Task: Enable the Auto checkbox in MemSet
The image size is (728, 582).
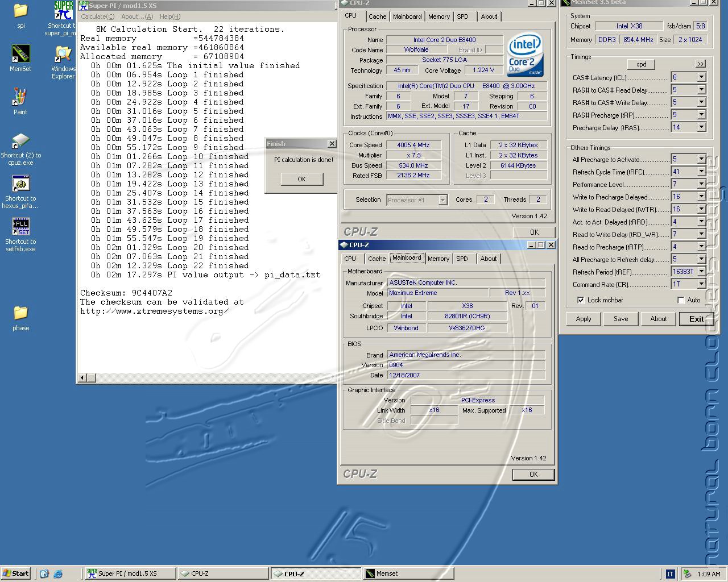Action: 681,300
